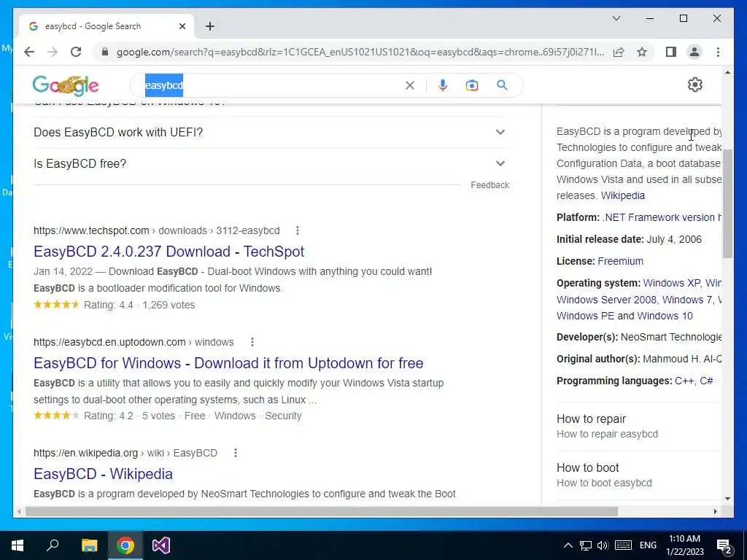
Task: Open Wikipedia link in knowledge panel
Action: click(623, 195)
